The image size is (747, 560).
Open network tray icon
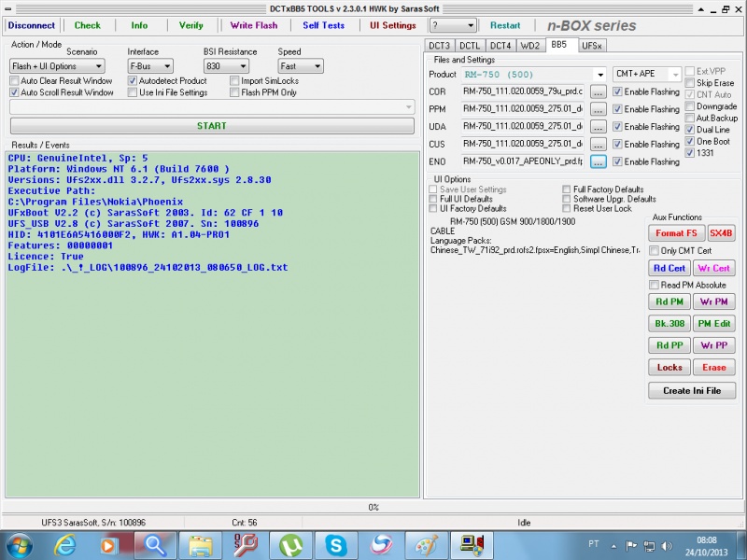coord(649,546)
